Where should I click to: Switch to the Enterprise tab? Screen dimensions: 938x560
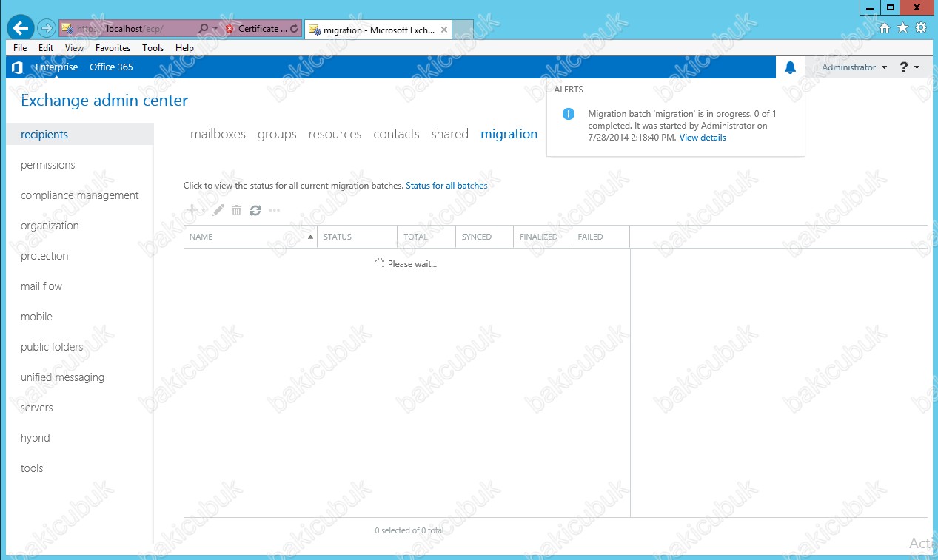click(57, 67)
